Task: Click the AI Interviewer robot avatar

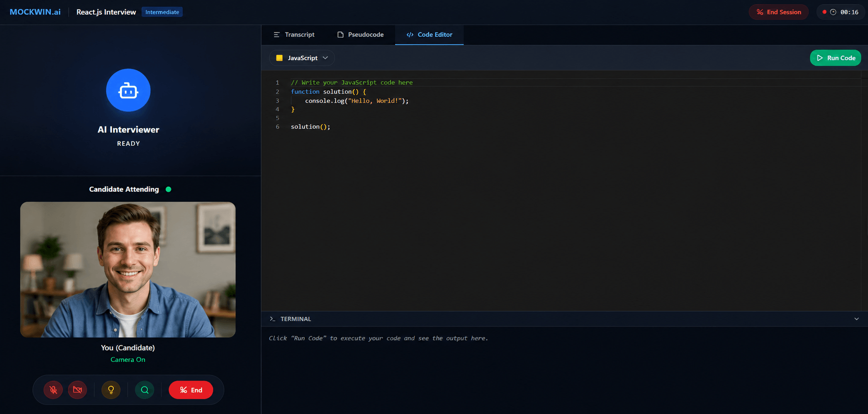Action: click(x=128, y=90)
